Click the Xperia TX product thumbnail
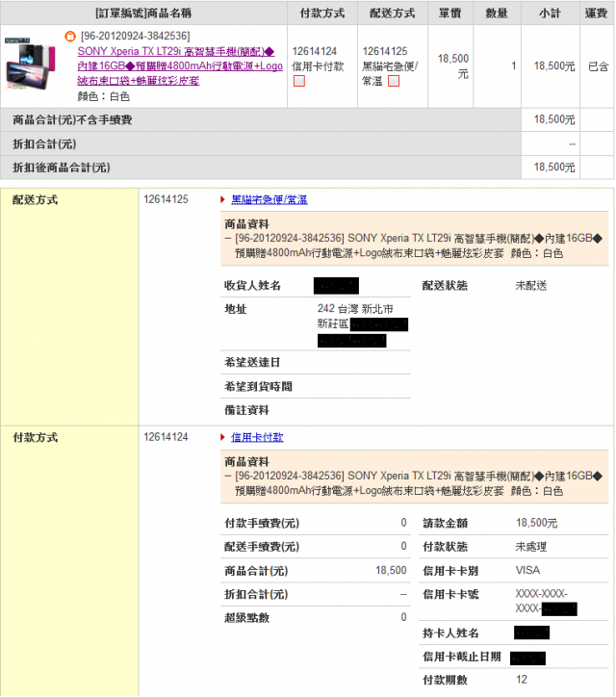 coord(30,64)
